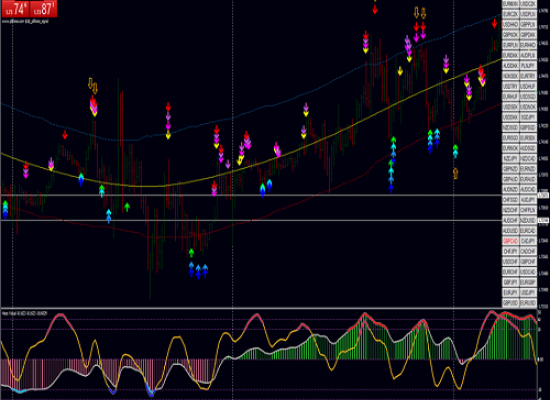Select the green up arrow below the lowest candles

[x=191, y=253]
